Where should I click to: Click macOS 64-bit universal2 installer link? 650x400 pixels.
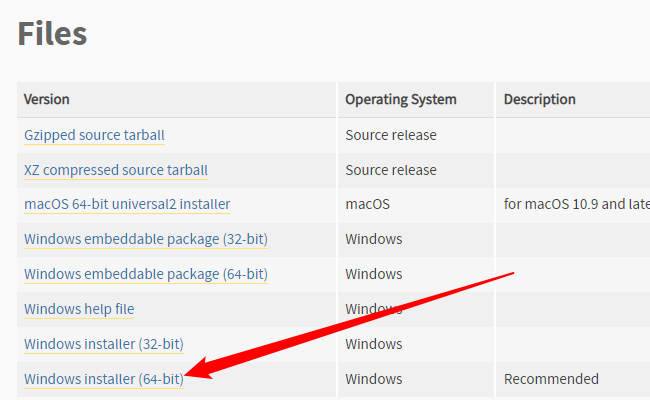click(x=127, y=204)
